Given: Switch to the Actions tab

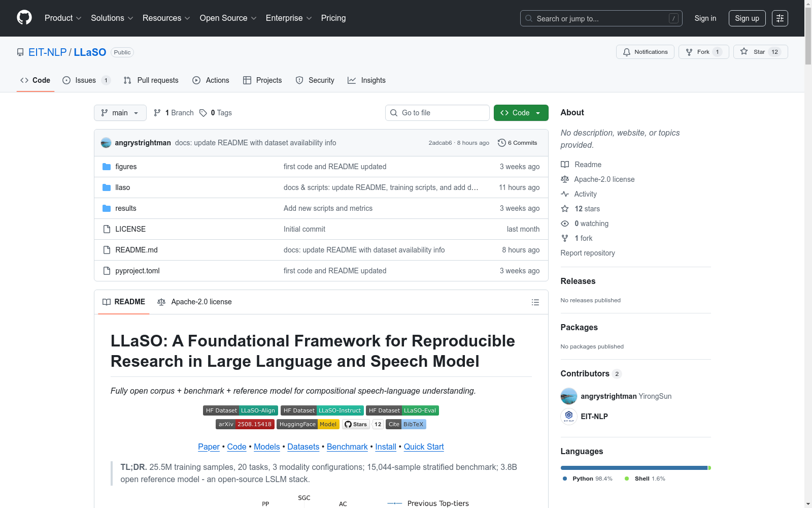Looking at the screenshot, I should click(x=211, y=80).
